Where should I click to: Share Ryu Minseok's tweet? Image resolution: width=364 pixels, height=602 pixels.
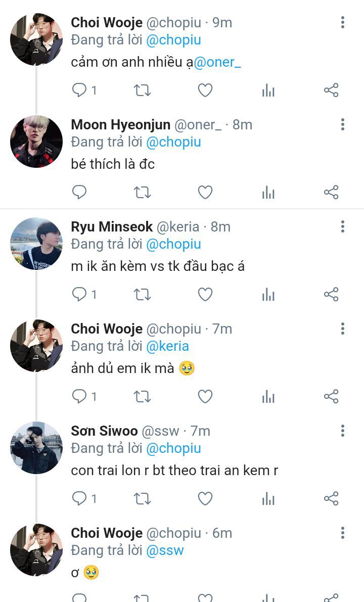click(x=331, y=295)
